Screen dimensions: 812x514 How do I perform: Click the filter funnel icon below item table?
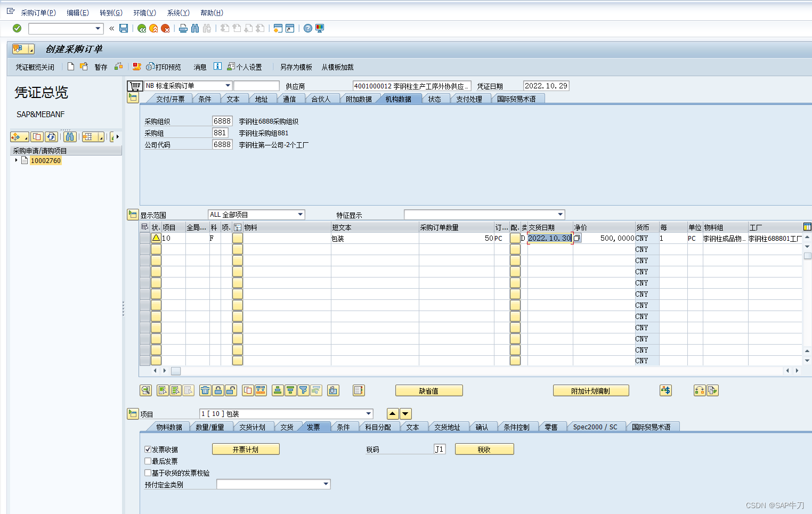click(x=303, y=390)
